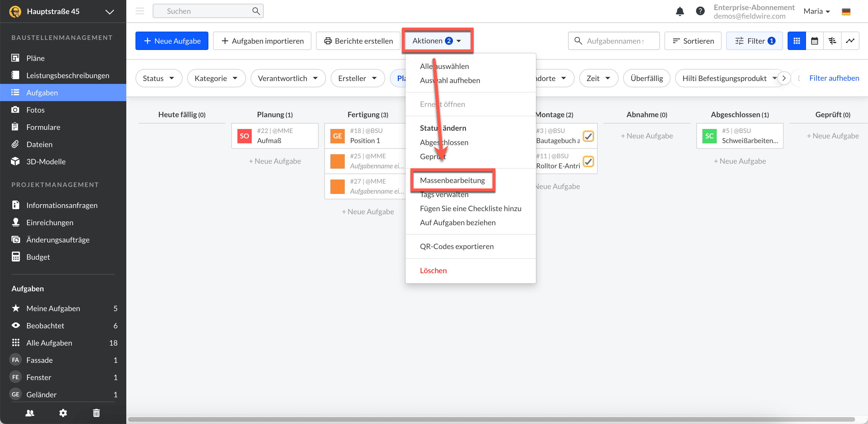The width and height of the screenshot is (868, 424).
Task: Choose Massenbearbeitung from the Aktionen menu
Action: pos(452,180)
